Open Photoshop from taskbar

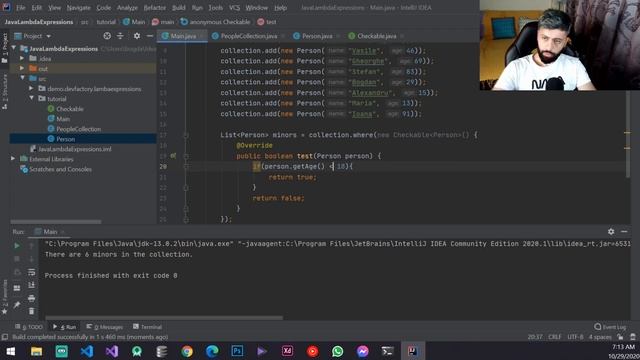[x=237, y=351]
